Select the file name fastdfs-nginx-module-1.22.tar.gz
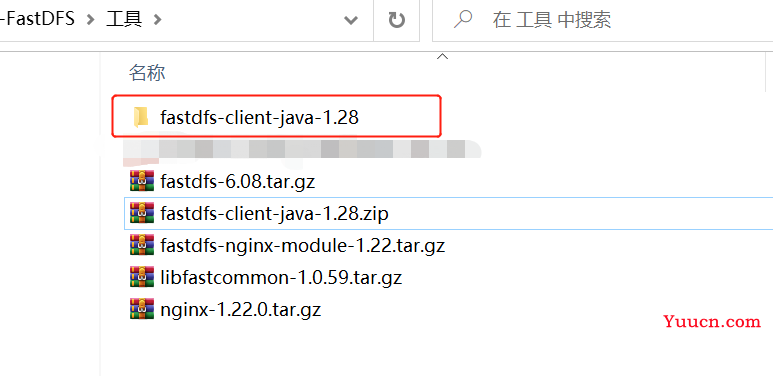Screen dimensions: 773x376 click(x=303, y=245)
